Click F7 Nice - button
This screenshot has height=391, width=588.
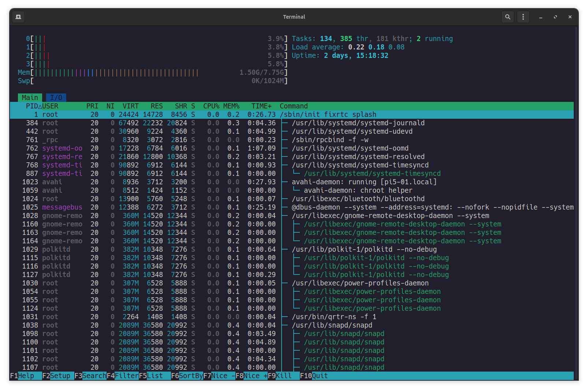point(219,376)
